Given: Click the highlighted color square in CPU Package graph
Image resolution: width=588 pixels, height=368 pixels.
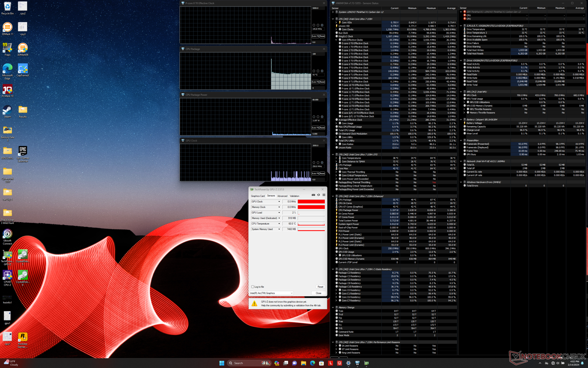Looking at the screenshot, I should point(322,71).
